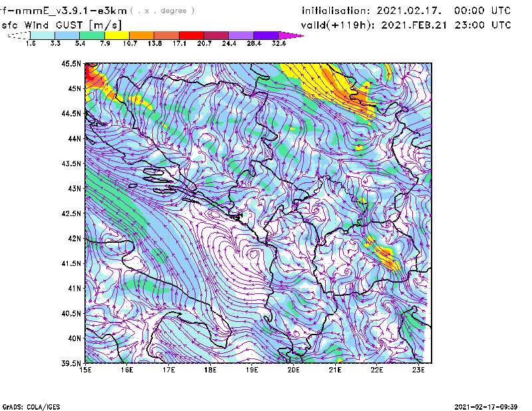The width and height of the screenshot is (532, 411).
Task: Click the '00:00 UTC' initialisation time
Action: [483, 11]
